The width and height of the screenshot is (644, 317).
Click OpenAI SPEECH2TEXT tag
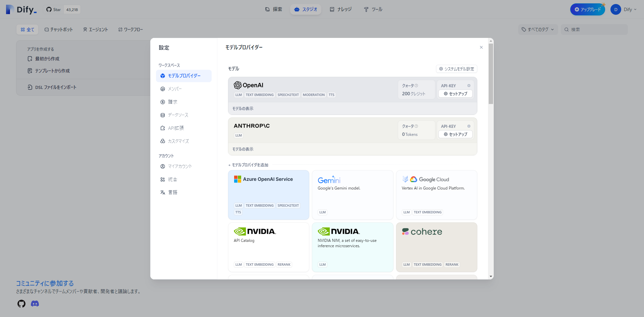(x=288, y=95)
